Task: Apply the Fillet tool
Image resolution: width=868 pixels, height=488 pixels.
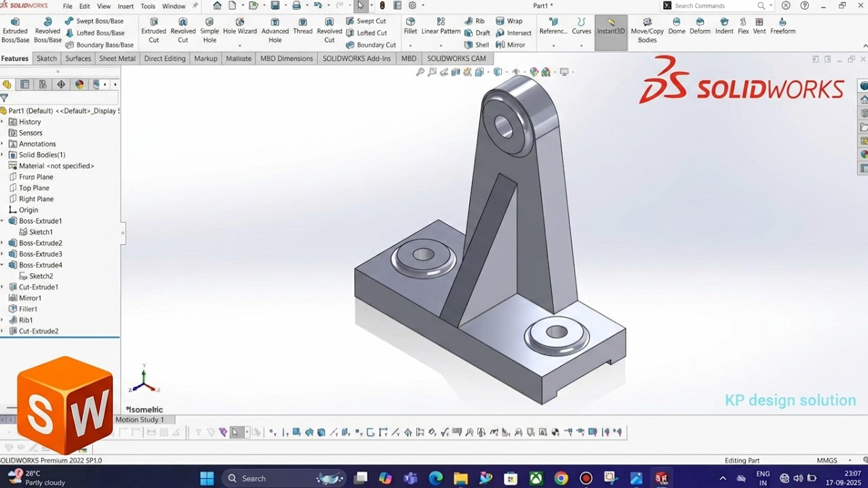Action: pyautogui.click(x=410, y=26)
